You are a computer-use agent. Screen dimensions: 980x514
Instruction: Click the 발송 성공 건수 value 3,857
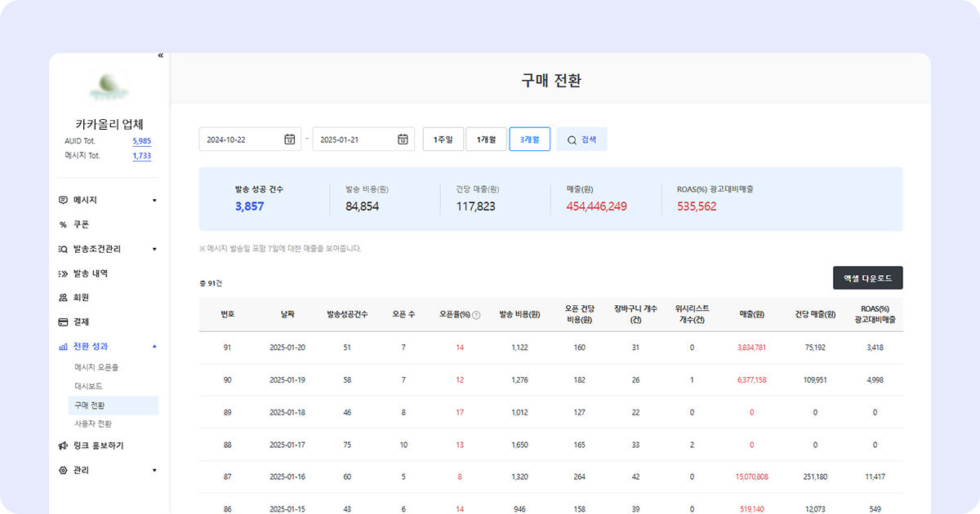click(x=249, y=206)
